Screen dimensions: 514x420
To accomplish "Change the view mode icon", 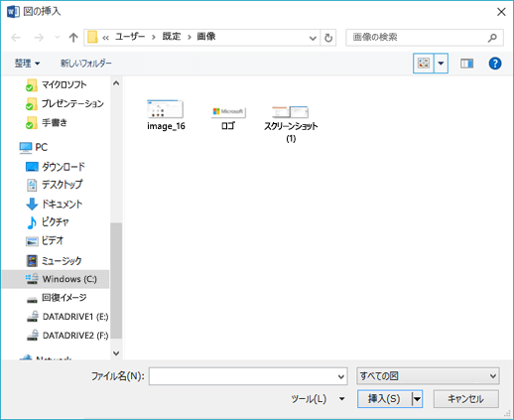I will coord(424,63).
